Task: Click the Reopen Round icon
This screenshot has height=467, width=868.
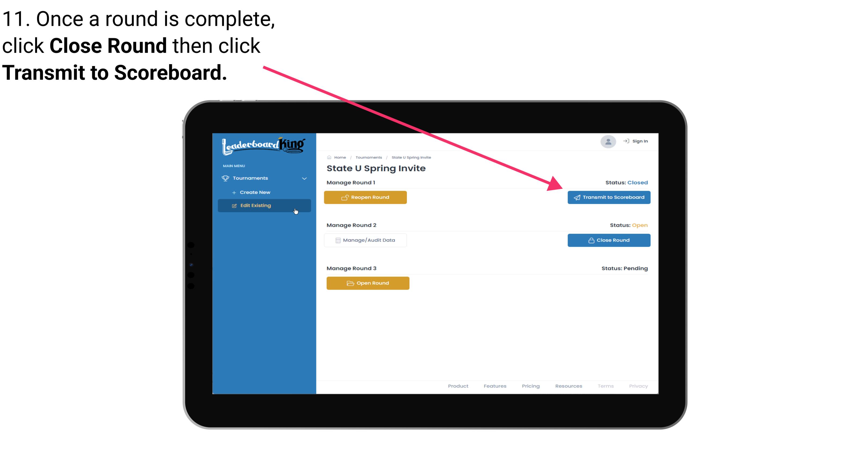Action: [x=345, y=197]
